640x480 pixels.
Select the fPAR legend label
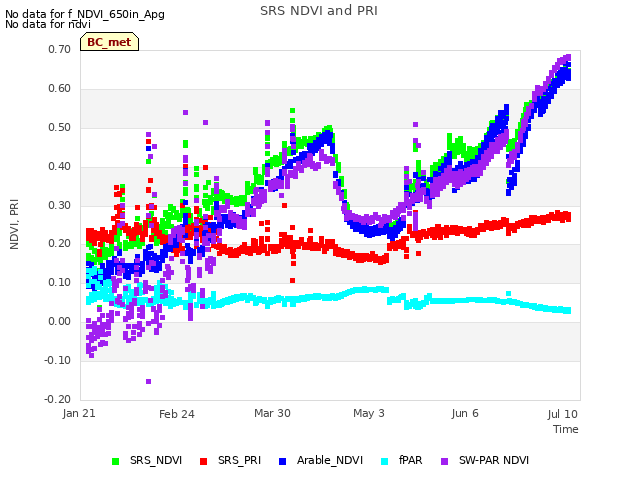point(411,460)
